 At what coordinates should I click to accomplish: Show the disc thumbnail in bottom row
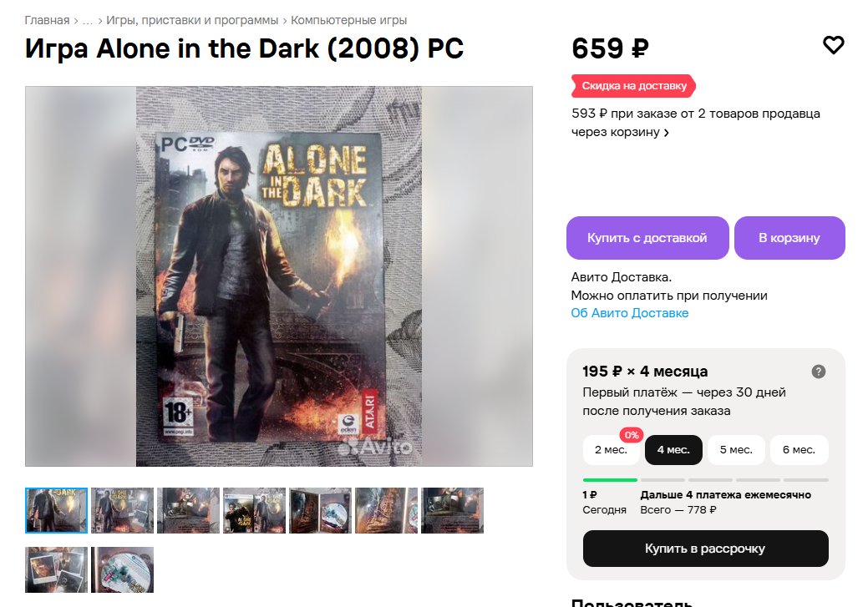[122, 570]
